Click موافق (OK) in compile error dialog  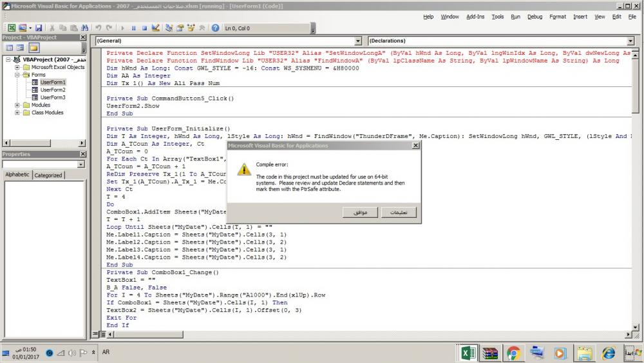(x=360, y=212)
